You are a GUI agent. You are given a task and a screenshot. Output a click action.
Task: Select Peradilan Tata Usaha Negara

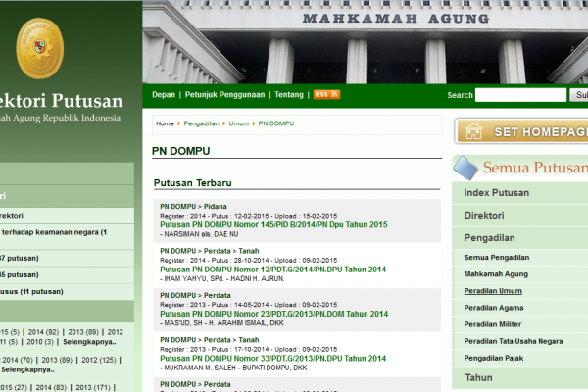click(x=513, y=341)
